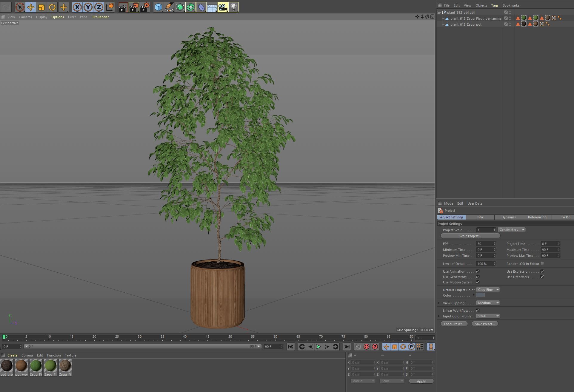Open Edit Render Settings icon
Screen dimensions: 574x392
(x=144, y=7)
